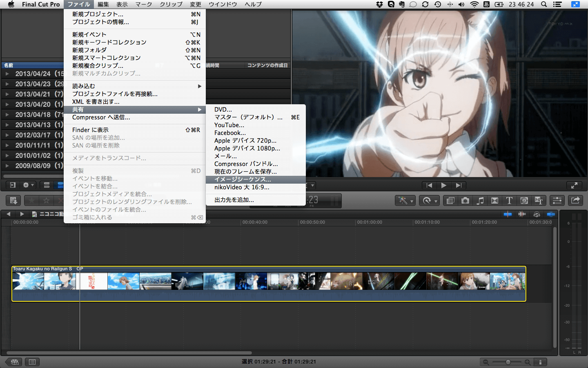Viewport: 588px width, 368px height.
Task: Open the Music and Sound browser
Action: click(480, 200)
